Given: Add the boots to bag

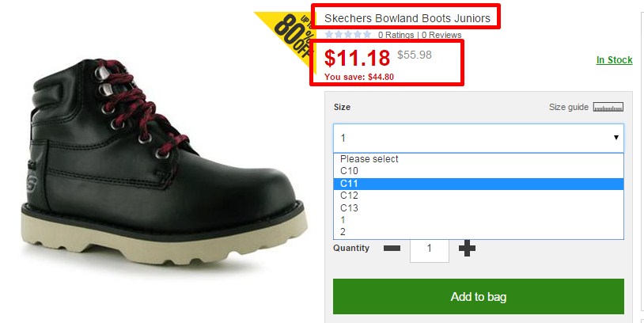Looking at the screenshot, I should (x=479, y=296).
